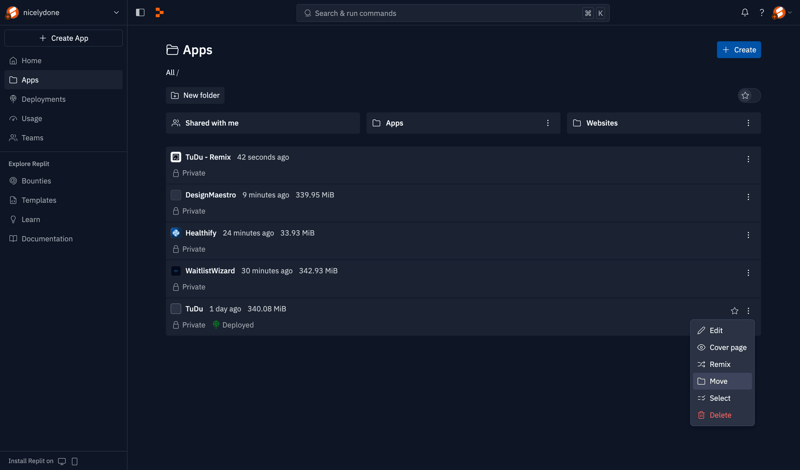
Task: Choose Edit from the context menu
Action: pyautogui.click(x=722, y=331)
